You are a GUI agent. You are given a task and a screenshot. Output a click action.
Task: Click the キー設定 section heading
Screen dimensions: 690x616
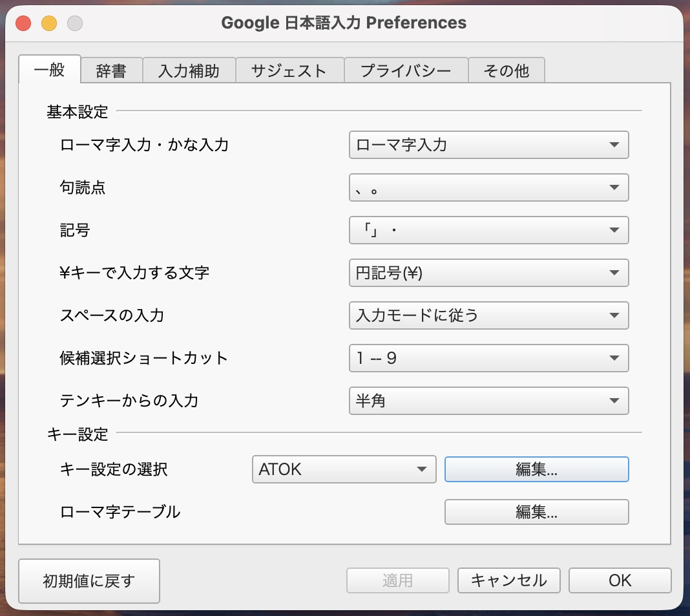pos(78,434)
